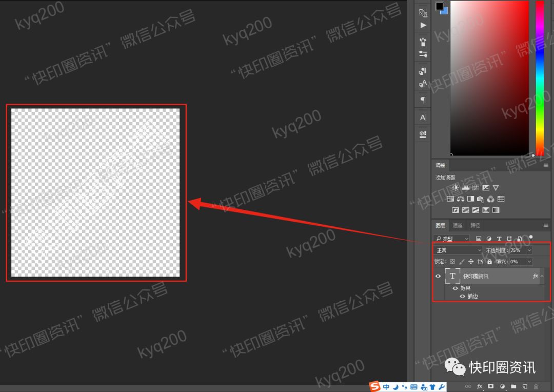
Task: Filter layers by smart objects
Action: [x=519, y=239]
